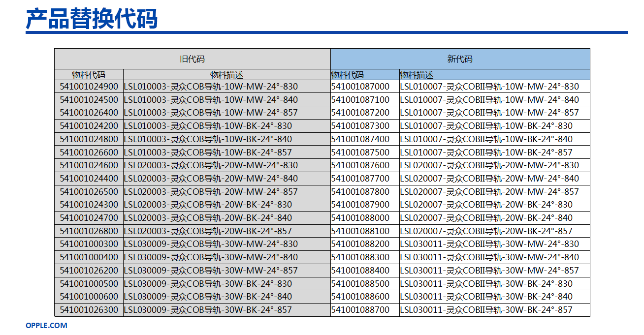
Task: Click the 物料代码 header under 旧代码
Action: (x=89, y=75)
